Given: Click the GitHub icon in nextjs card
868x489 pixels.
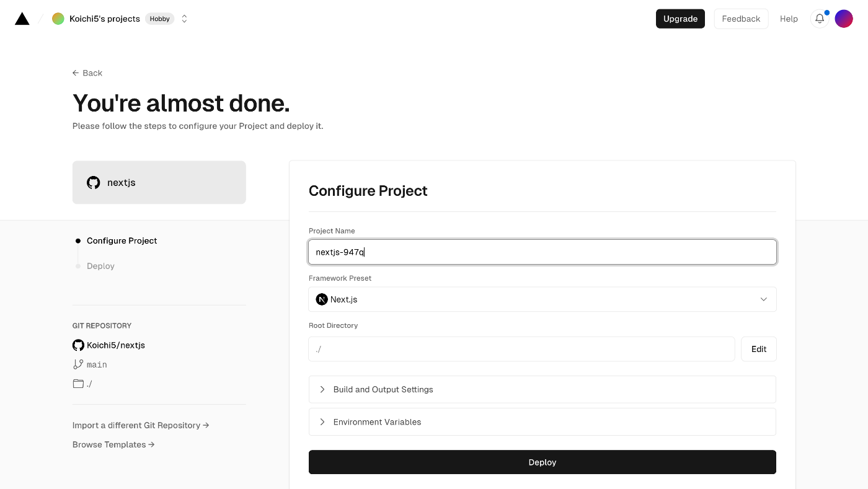Looking at the screenshot, I should [94, 183].
